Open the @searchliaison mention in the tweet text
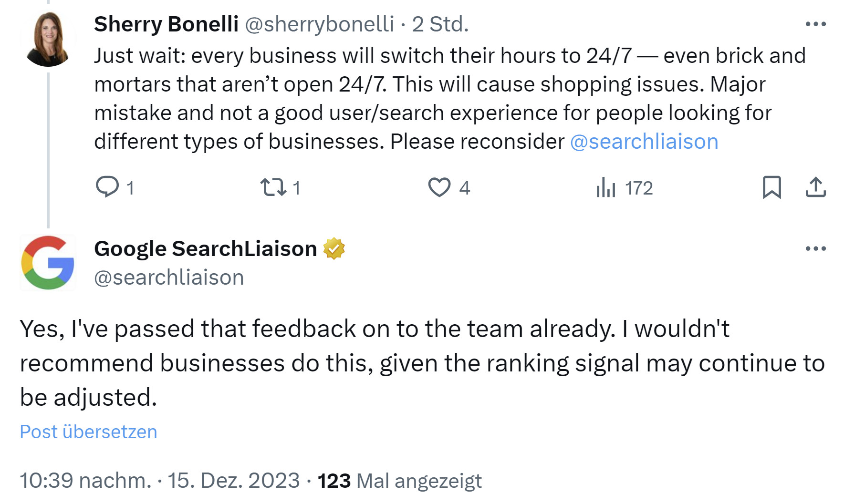The width and height of the screenshot is (844, 504). (644, 141)
